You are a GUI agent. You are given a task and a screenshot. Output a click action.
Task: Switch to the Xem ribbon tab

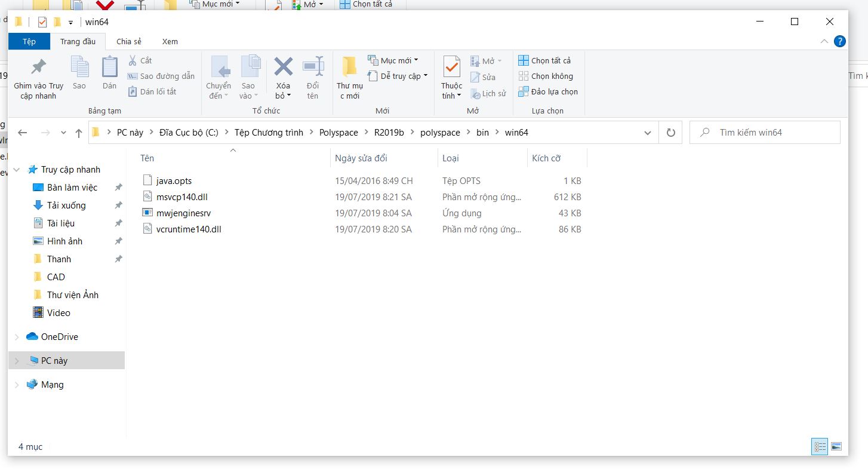pos(170,41)
